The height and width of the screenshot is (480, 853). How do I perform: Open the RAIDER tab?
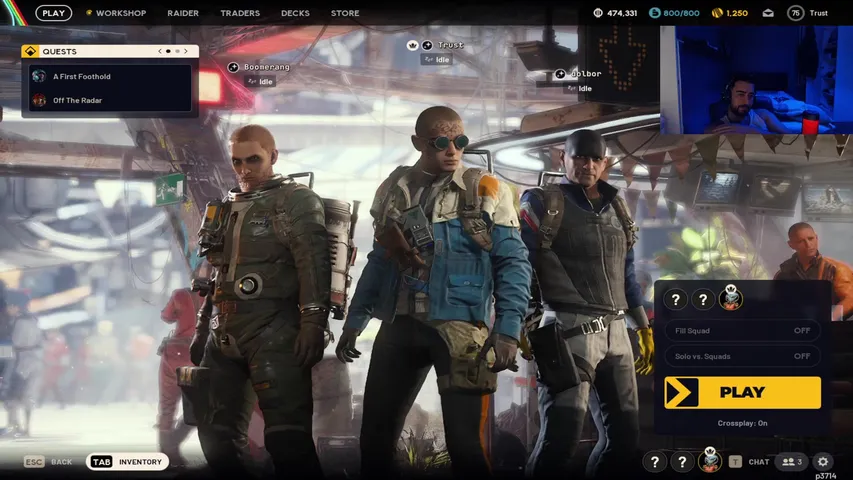pyautogui.click(x=183, y=13)
